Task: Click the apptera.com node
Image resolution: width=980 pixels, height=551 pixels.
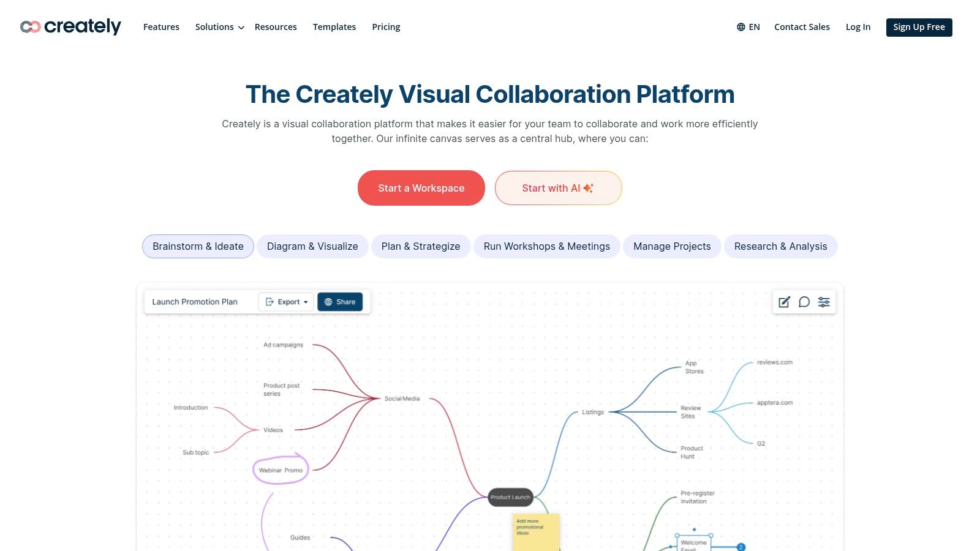Action: click(774, 403)
